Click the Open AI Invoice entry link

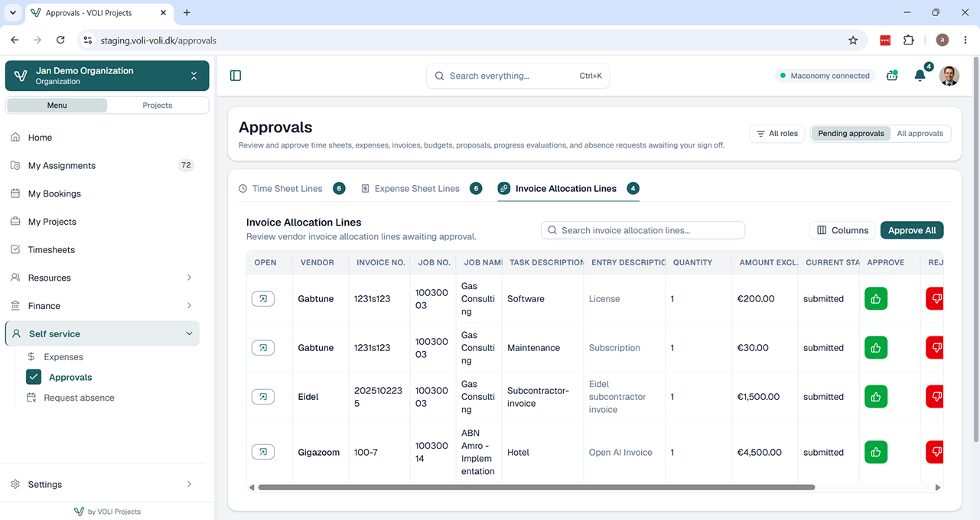click(620, 452)
